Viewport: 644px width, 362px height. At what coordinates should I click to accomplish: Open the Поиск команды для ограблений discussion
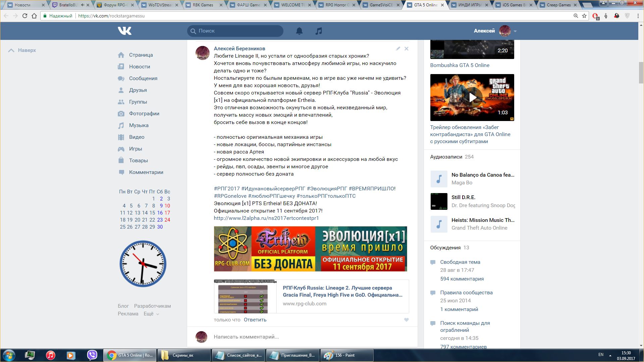click(465, 326)
